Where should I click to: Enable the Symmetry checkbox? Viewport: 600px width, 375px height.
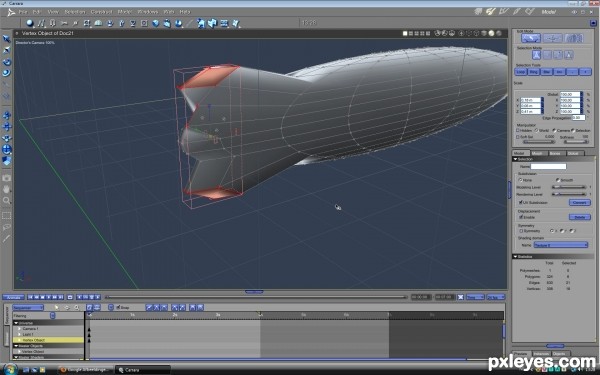click(521, 231)
